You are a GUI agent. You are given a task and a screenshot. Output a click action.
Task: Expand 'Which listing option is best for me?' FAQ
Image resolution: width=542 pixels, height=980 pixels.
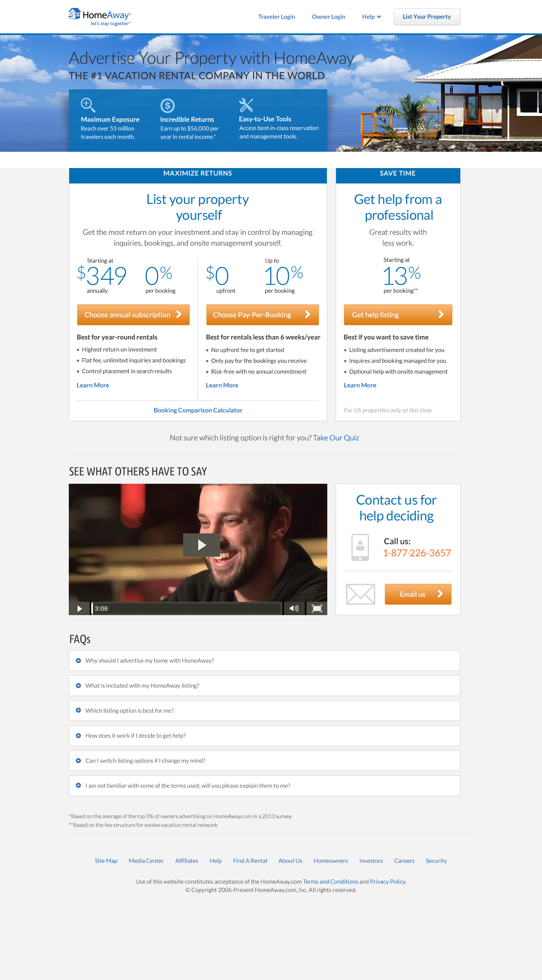click(264, 711)
